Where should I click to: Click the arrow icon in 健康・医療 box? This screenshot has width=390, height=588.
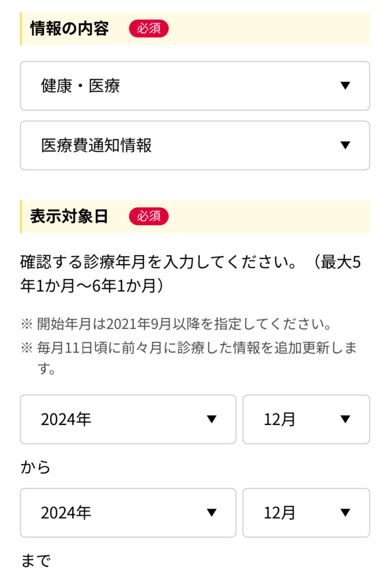(345, 86)
